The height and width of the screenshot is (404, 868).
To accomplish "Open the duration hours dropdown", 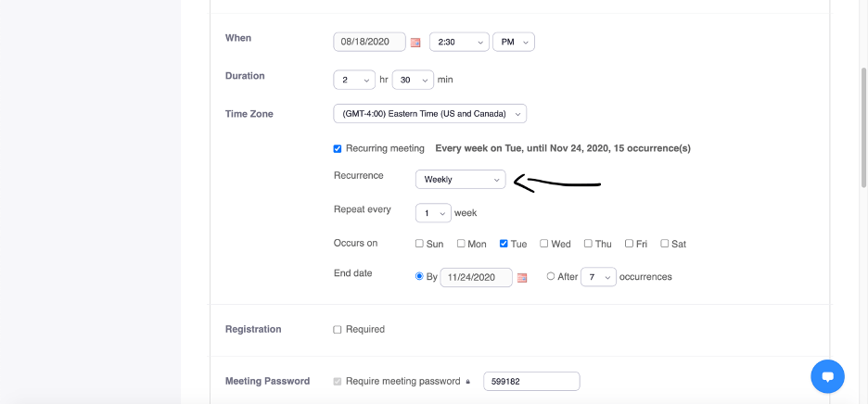I will tap(354, 81).
